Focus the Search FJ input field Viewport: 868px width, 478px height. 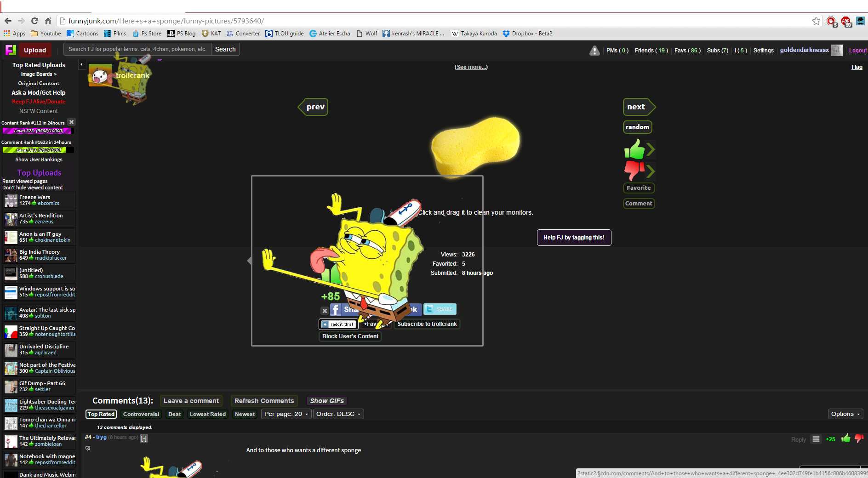tap(137, 49)
